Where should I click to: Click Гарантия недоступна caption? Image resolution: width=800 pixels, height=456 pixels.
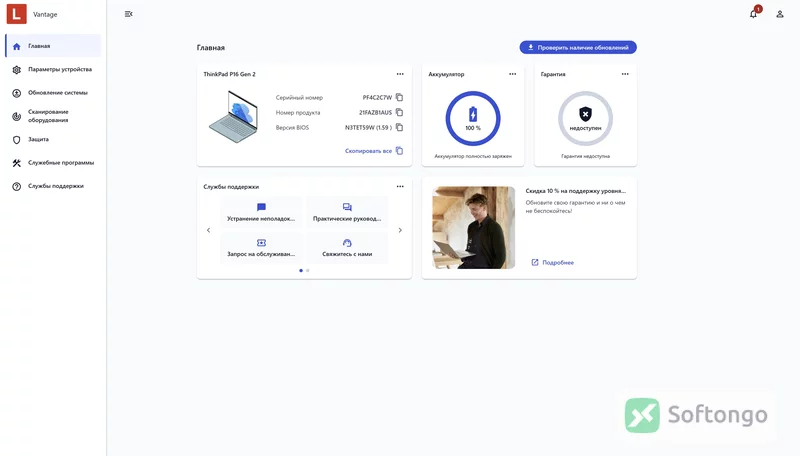[x=585, y=156]
